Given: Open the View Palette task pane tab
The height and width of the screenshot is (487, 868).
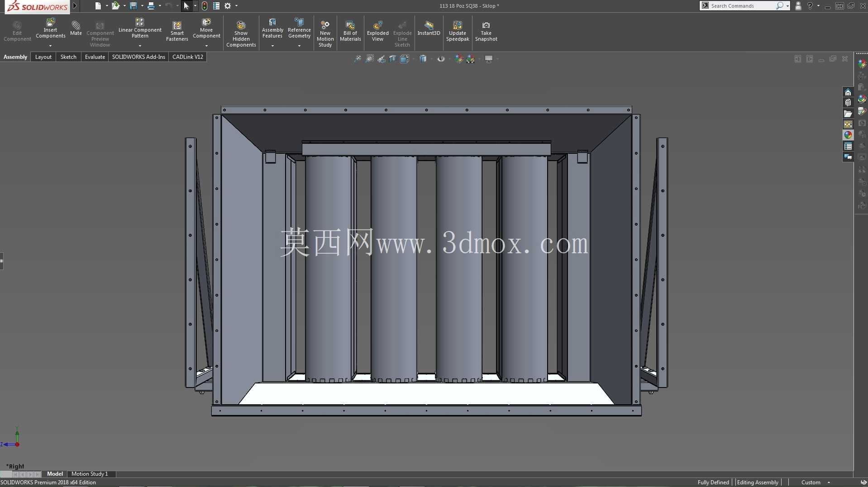Looking at the screenshot, I should [848, 124].
